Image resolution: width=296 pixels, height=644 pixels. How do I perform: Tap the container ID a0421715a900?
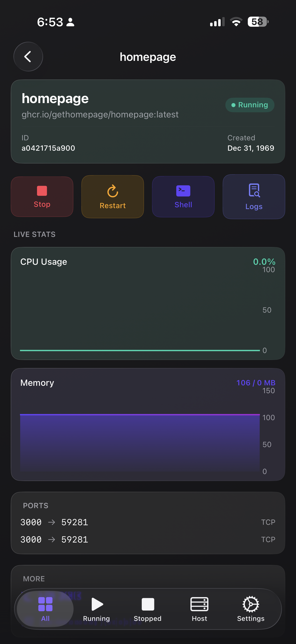click(x=48, y=148)
